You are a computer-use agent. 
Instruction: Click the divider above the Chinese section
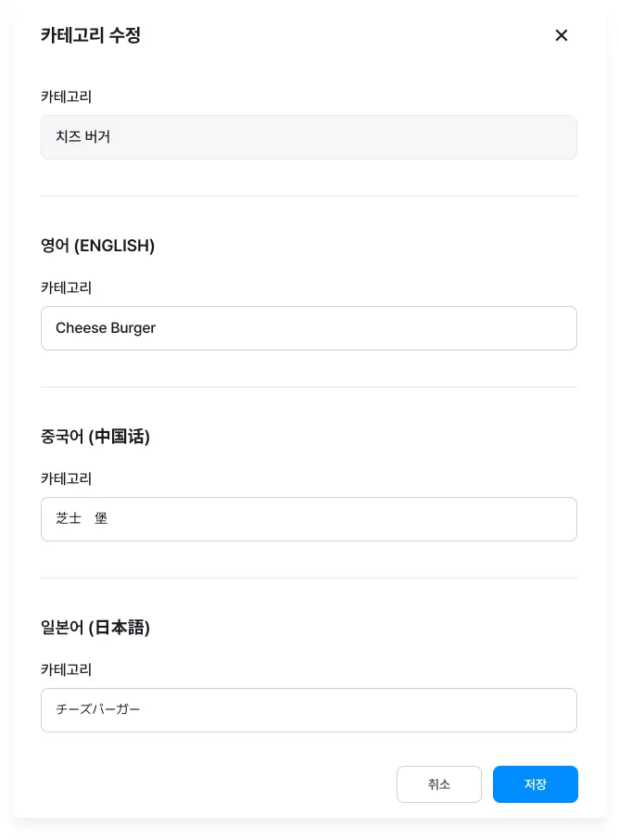pos(309,387)
